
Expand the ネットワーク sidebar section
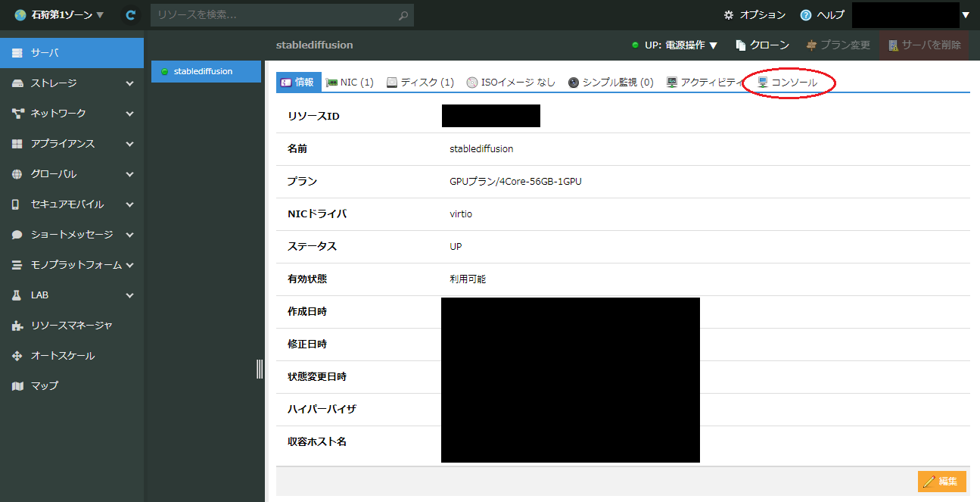coord(71,114)
